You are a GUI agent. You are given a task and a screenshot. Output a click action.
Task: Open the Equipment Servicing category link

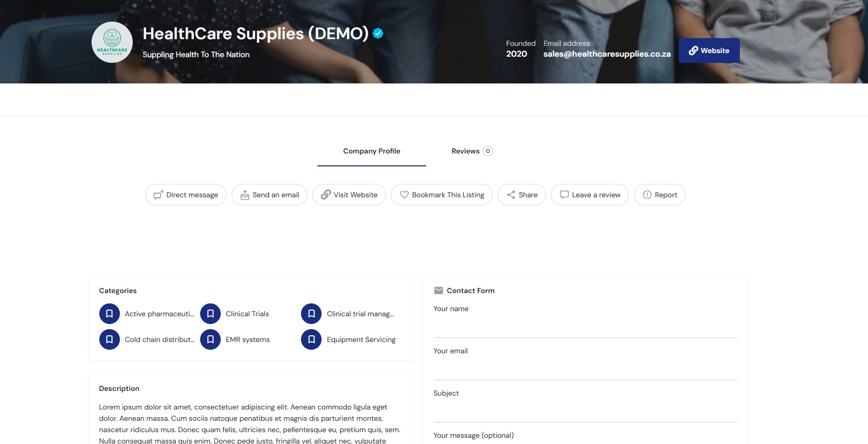click(361, 339)
